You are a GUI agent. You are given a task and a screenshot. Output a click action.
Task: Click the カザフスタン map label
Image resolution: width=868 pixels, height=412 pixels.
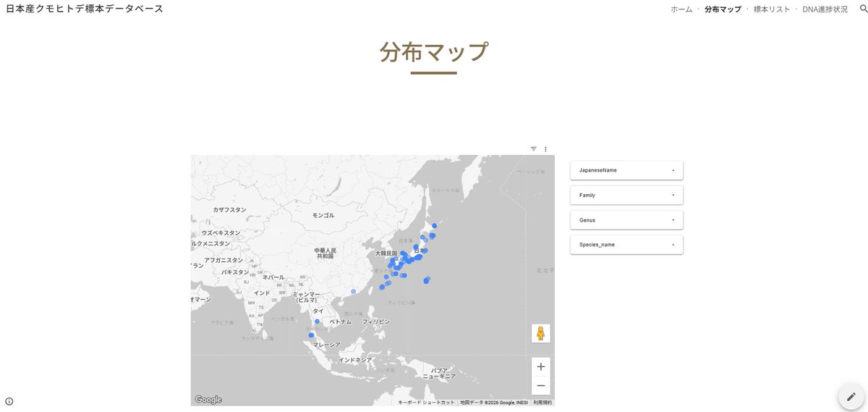click(229, 210)
